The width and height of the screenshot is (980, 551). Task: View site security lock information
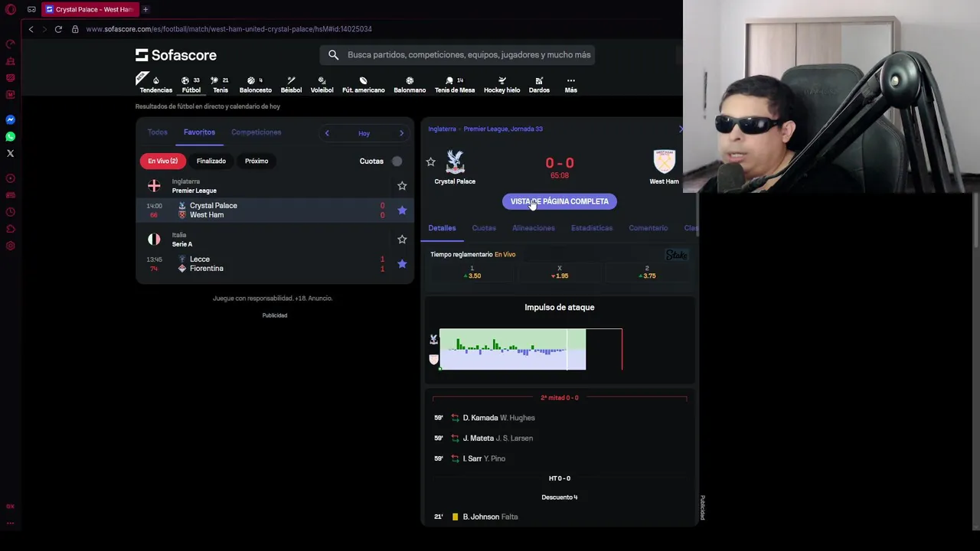[x=75, y=29]
